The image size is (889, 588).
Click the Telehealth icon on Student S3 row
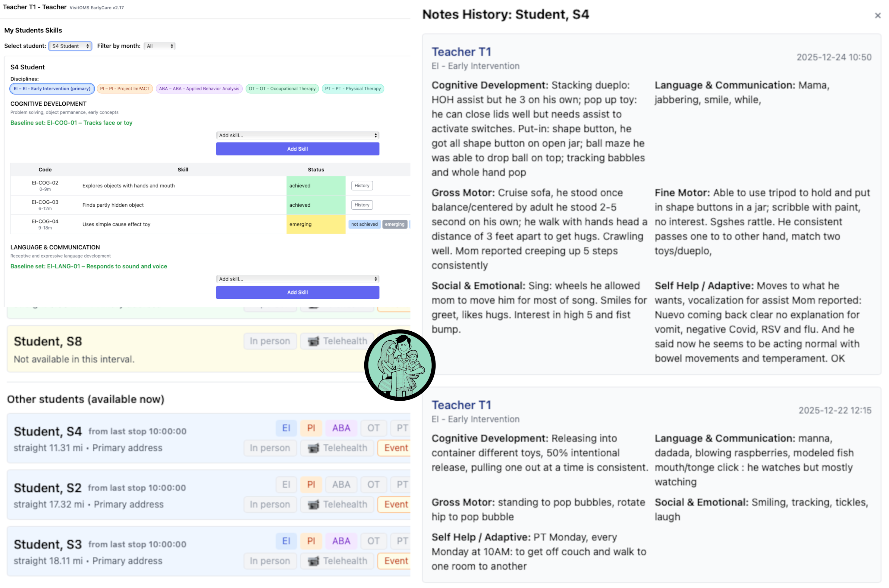314,561
